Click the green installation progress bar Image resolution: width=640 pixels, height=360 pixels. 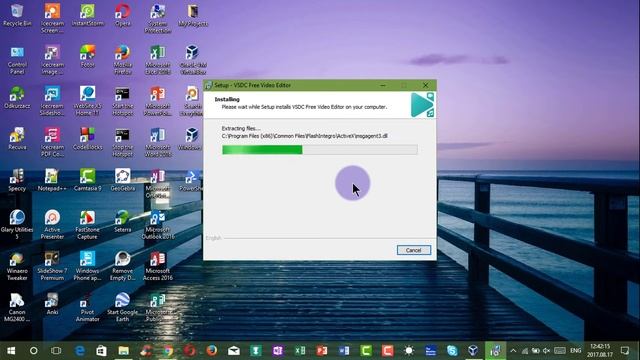point(320,150)
